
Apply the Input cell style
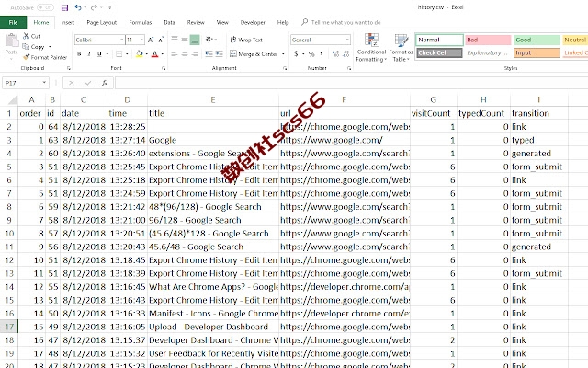(x=537, y=53)
